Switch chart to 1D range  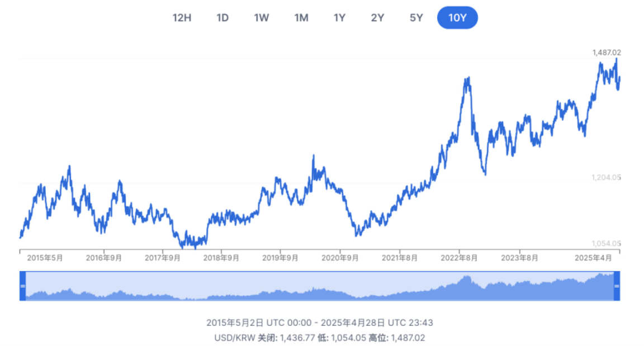222,17
